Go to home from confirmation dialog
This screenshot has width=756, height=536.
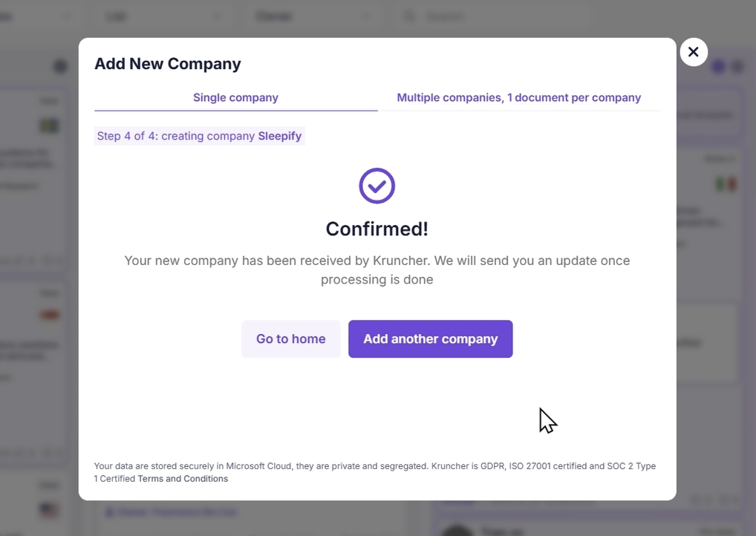[x=290, y=339]
